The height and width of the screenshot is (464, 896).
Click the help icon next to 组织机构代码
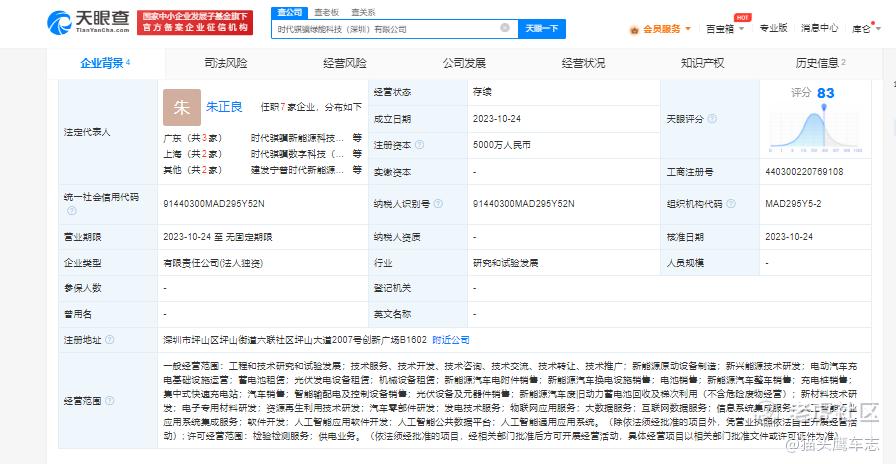point(730,203)
